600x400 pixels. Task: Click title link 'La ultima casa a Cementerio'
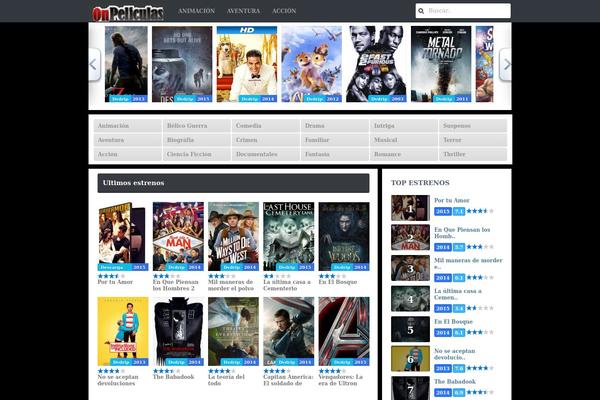(287, 285)
